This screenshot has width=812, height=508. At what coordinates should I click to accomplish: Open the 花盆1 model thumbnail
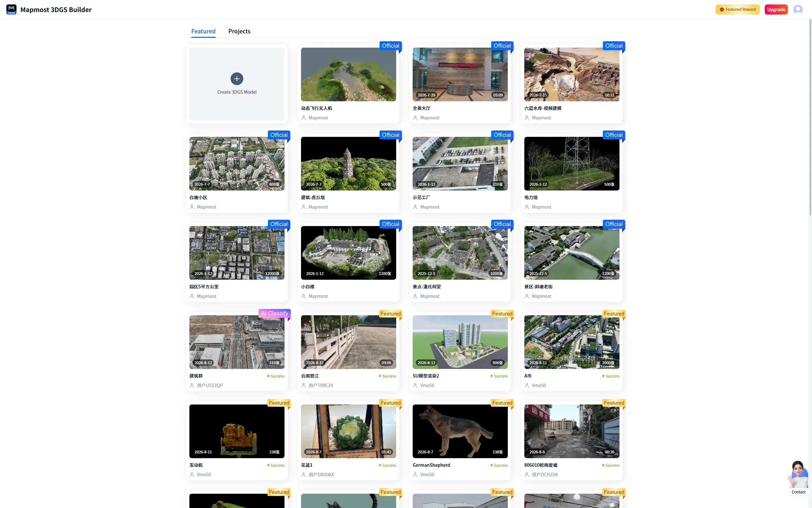point(348,431)
